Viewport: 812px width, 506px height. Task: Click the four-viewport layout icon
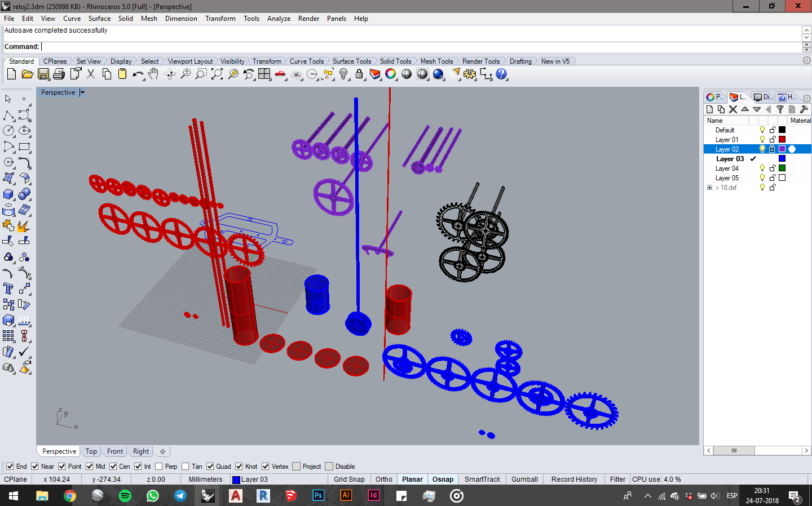pyautogui.click(x=264, y=74)
